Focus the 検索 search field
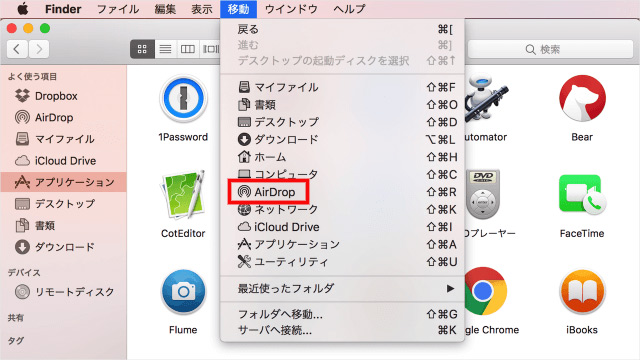This screenshot has height=360, width=640. tap(550, 49)
